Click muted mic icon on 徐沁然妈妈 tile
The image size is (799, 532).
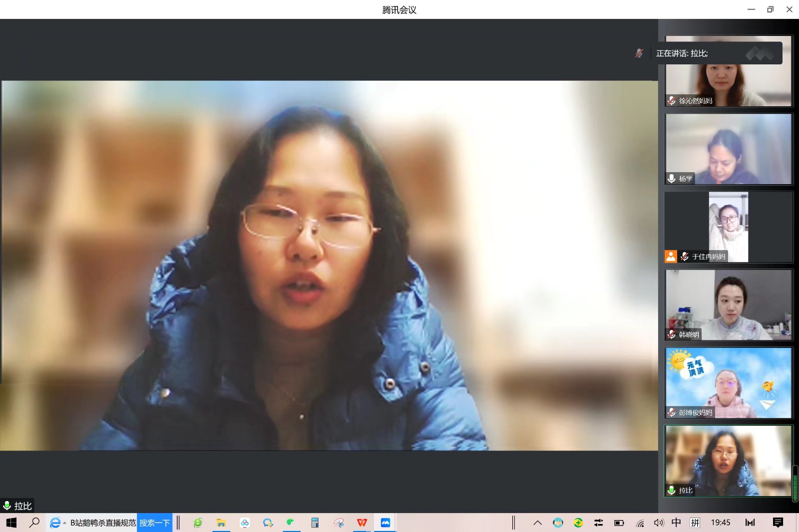click(672, 101)
